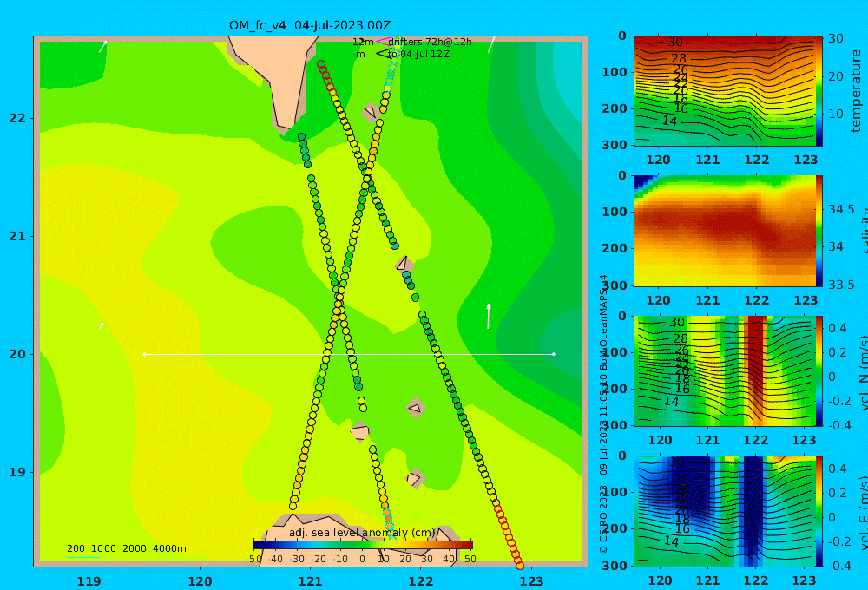Select the red drifter circles at top near Taiwan
Viewport: 868px width, 590px height.
click(326, 77)
